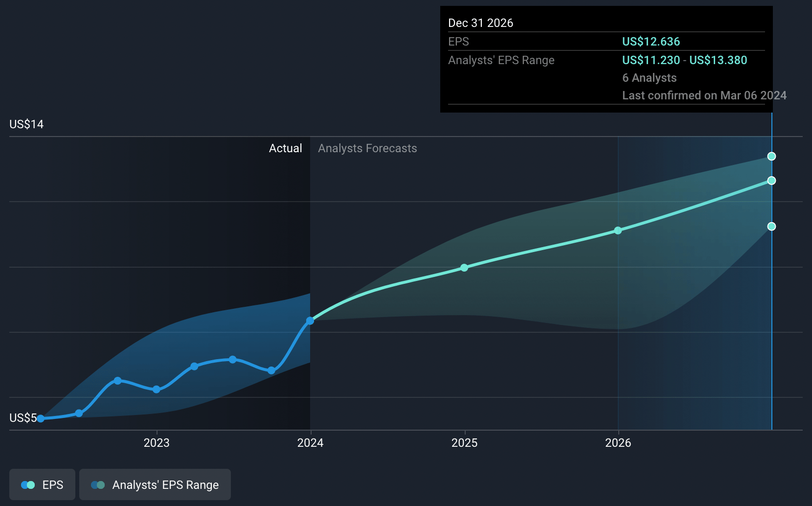
Task: Click the 2023 x-axis year label
Action: [157, 443]
